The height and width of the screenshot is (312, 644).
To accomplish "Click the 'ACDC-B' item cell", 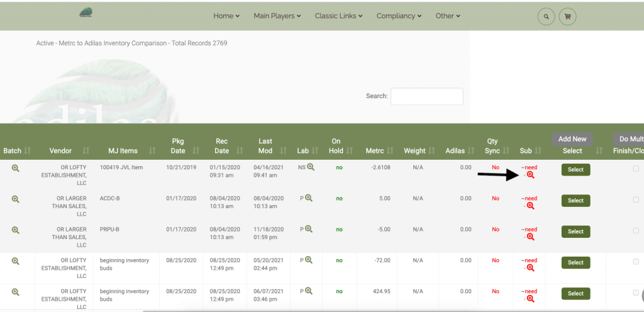I will (109, 198).
